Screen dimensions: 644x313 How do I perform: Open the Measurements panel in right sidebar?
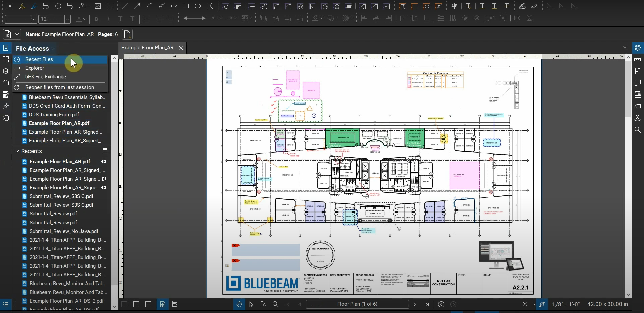[638, 59]
